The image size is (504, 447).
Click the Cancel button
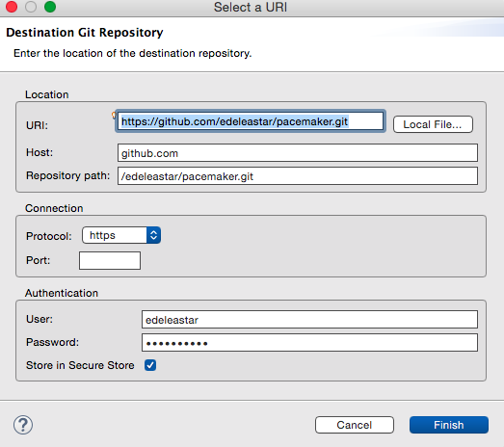[355, 425]
